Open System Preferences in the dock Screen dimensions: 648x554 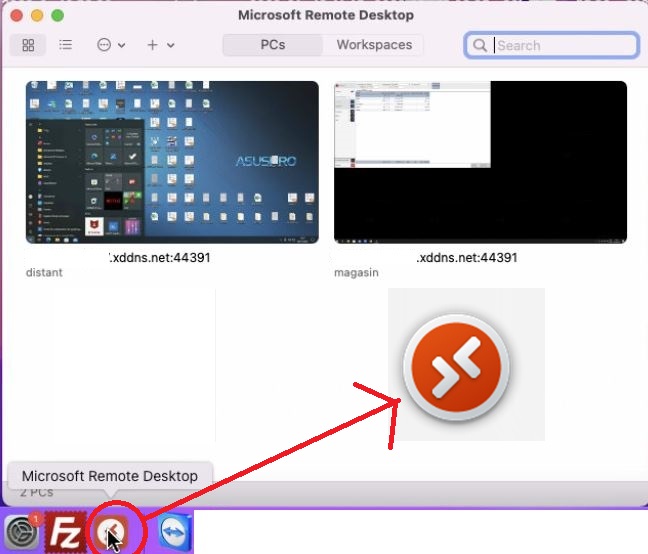click(22, 533)
